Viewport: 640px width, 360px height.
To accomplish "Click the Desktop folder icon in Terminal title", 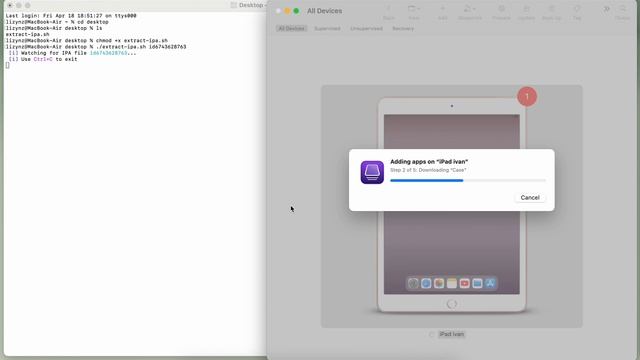I will [233, 5].
